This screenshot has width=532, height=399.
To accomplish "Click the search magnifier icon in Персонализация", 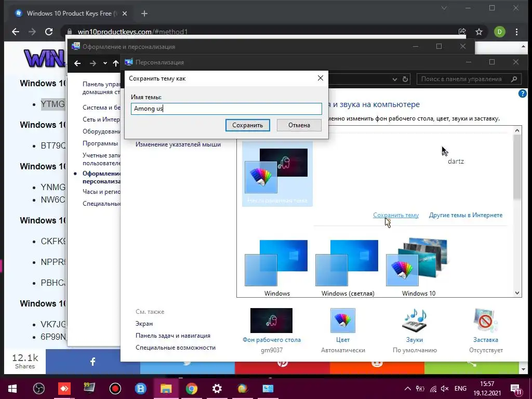I will coord(514,79).
